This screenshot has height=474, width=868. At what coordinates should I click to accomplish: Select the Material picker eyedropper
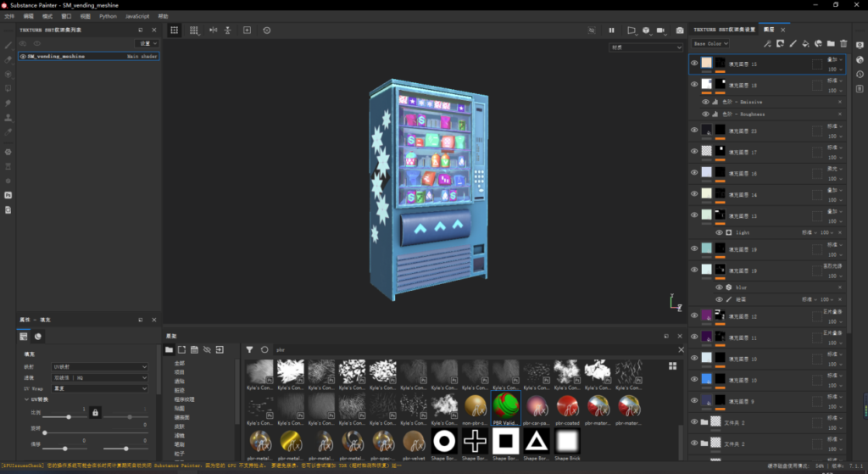(x=8, y=131)
